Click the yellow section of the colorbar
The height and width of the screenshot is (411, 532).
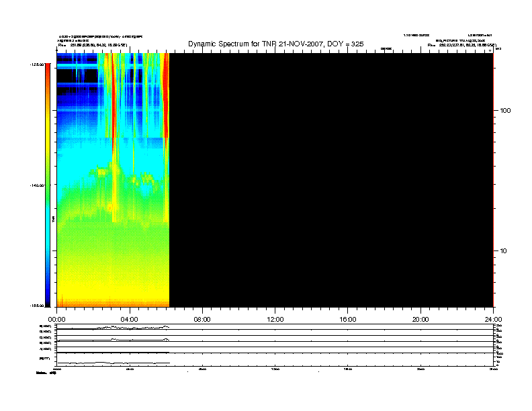pyautogui.click(x=48, y=136)
